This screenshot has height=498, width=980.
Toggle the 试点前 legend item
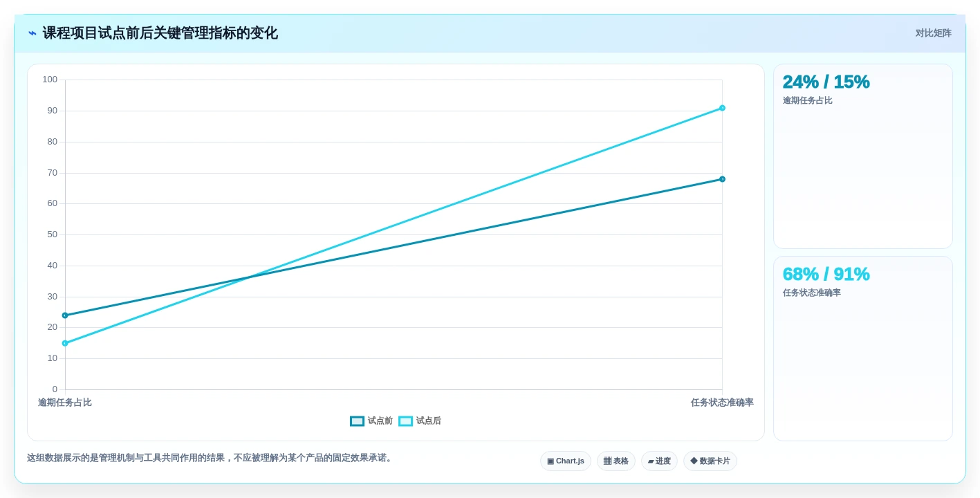click(371, 421)
